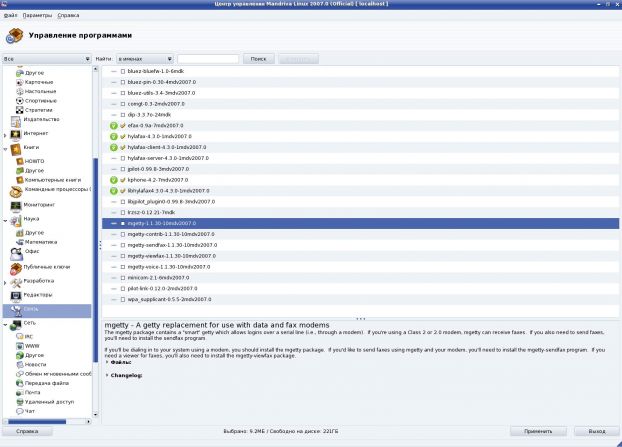Tick the minicom-2.1 package checkbox
This screenshot has height=447, width=622.
123,278
